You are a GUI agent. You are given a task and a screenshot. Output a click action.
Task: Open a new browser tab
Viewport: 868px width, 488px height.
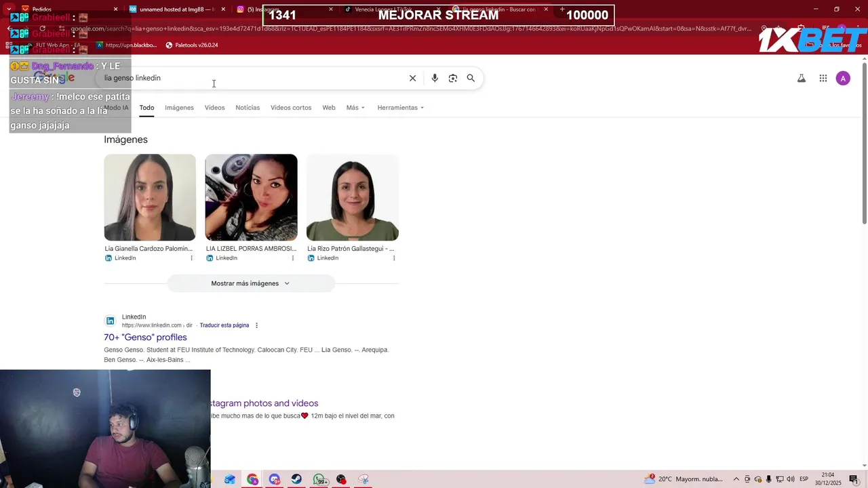pos(562,9)
